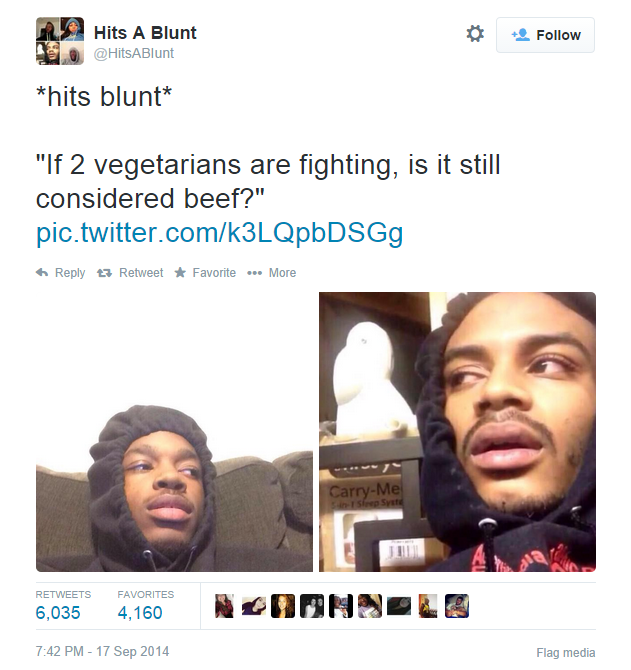Open the Hits A Blunt profile avatar
The width and height of the screenshot is (631, 670).
tap(60, 41)
